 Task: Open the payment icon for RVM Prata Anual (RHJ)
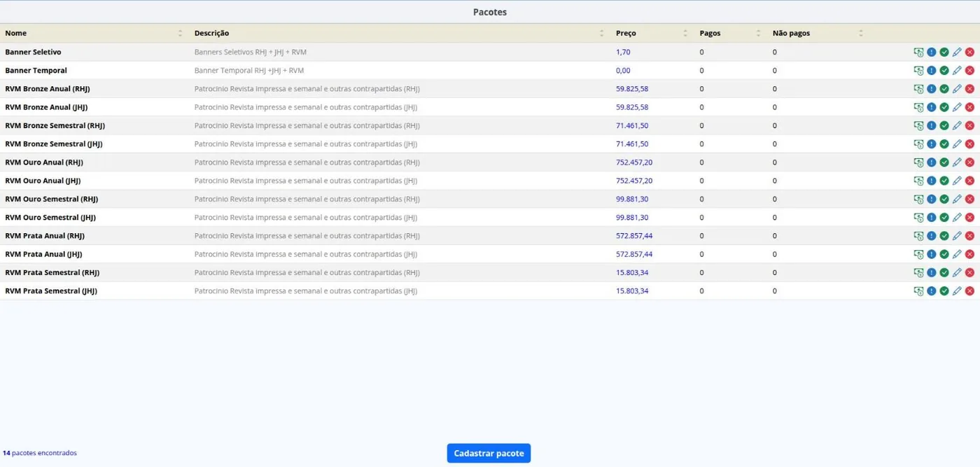click(x=918, y=236)
